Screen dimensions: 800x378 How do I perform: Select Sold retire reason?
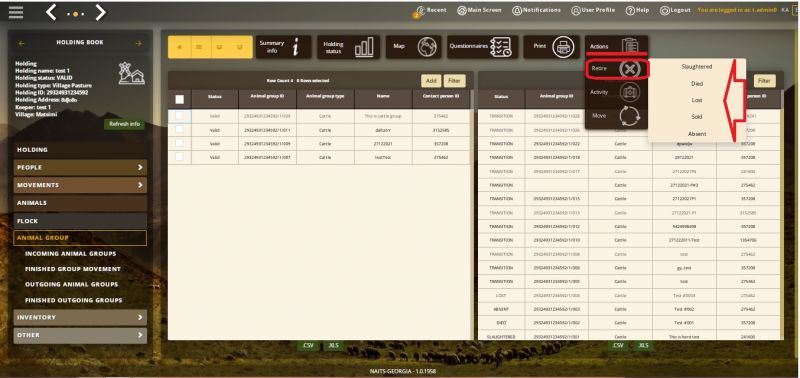696,117
